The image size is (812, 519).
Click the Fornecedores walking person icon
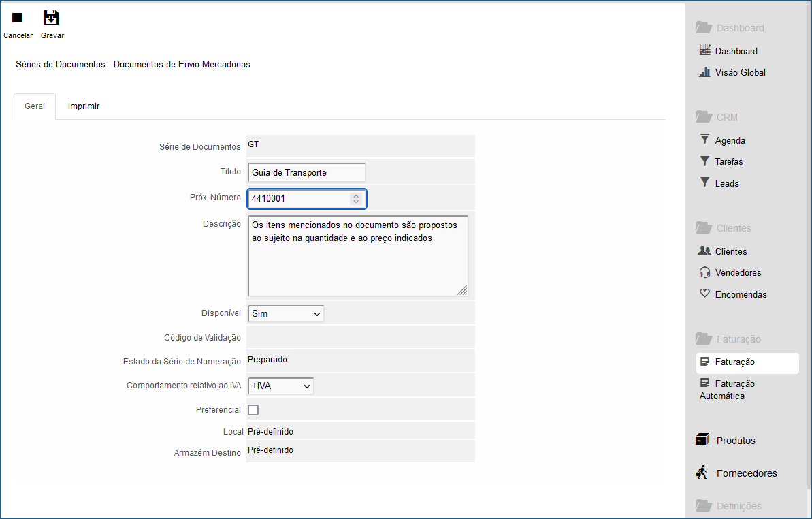pyautogui.click(x=702, y=472)
